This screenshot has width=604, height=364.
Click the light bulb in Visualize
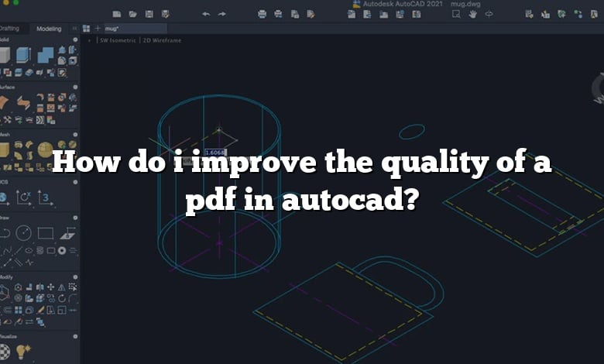coord(23,352)
